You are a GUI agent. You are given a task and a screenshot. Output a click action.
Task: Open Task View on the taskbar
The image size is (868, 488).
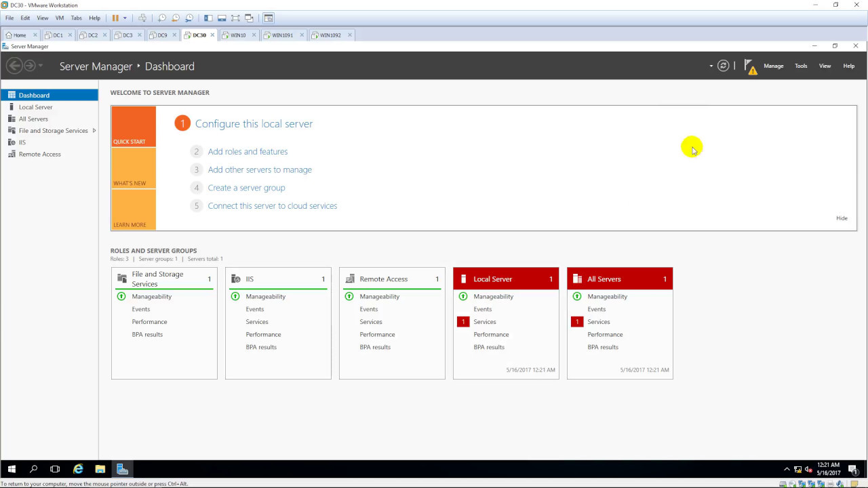pos(55,469)
